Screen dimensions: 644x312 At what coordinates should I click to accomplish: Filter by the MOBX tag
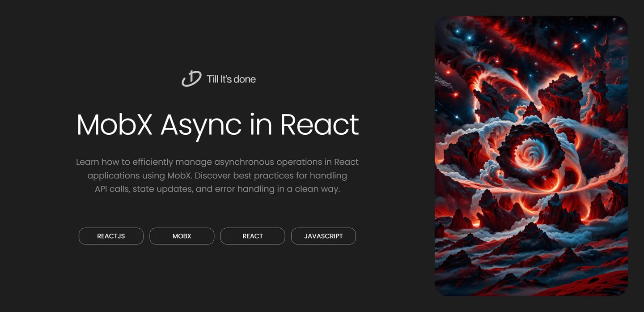182,236
